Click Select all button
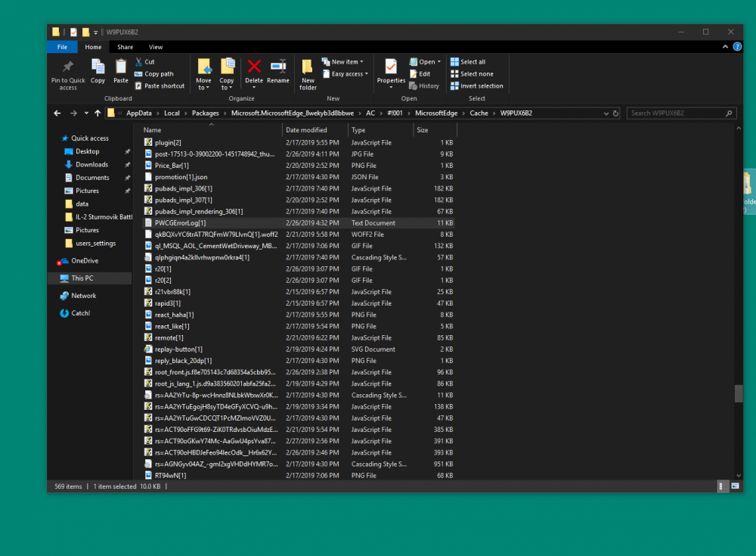The height and width of the screenshot is (556, 756). coord(472,62)
